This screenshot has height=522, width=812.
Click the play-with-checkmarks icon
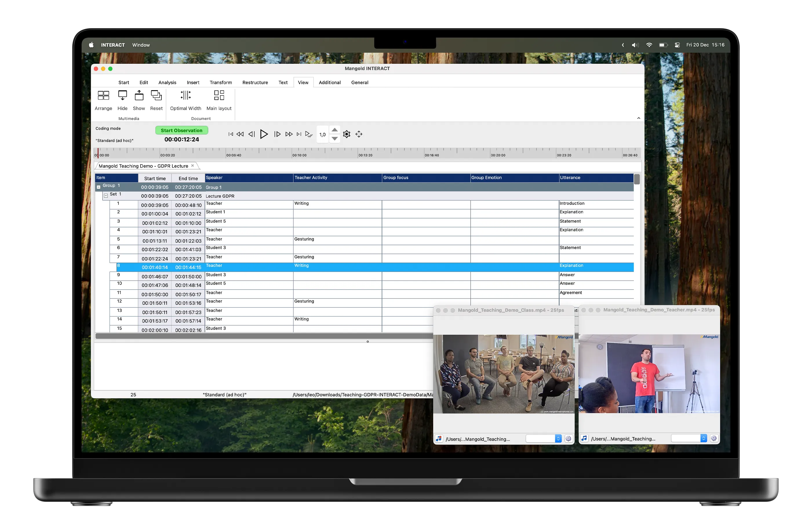pyautogui.click(x=309, y=134)
